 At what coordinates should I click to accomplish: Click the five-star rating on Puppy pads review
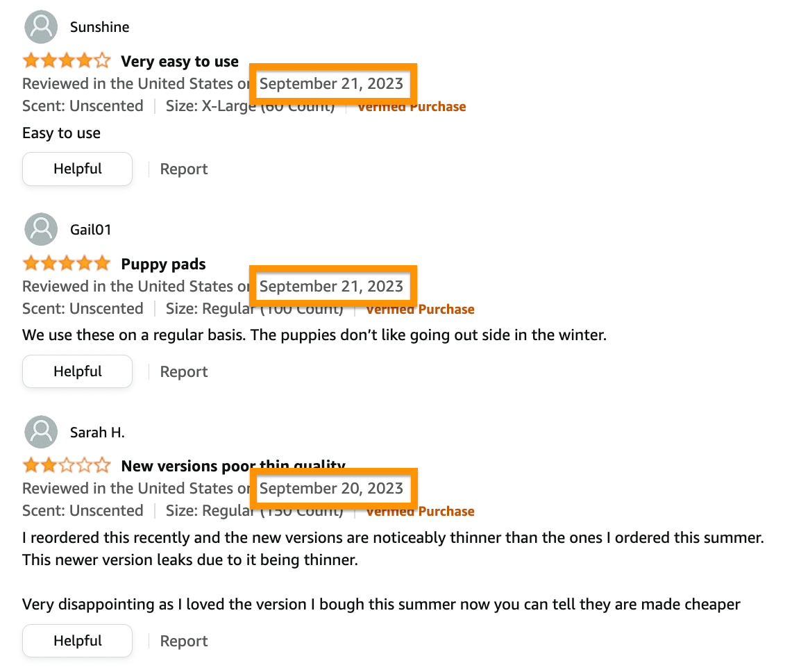[67, 263]
